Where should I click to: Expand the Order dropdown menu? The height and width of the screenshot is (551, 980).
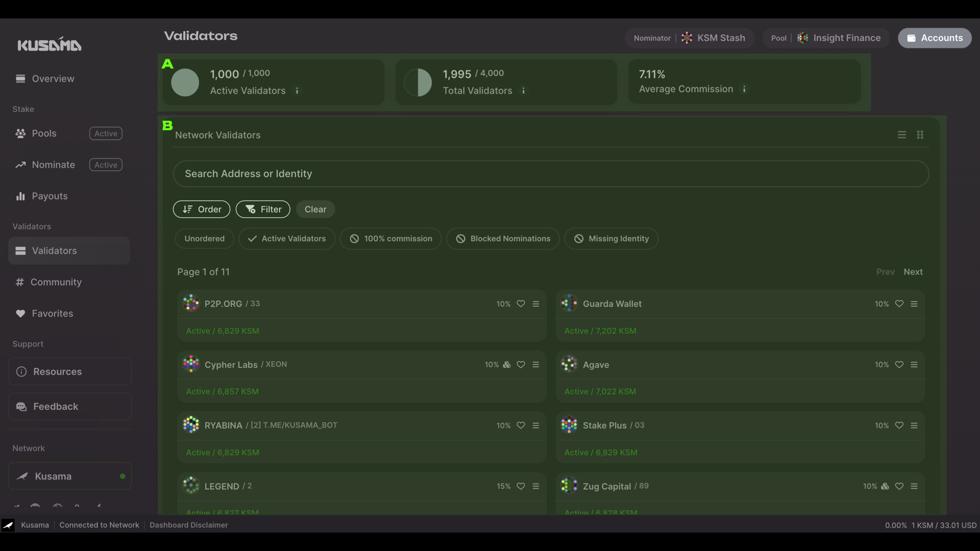tap(201, 209)
